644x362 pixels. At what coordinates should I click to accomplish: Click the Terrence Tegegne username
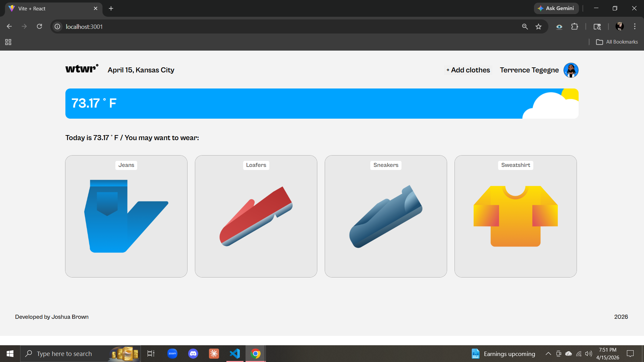pyautogui.click(x=529, y=70)
